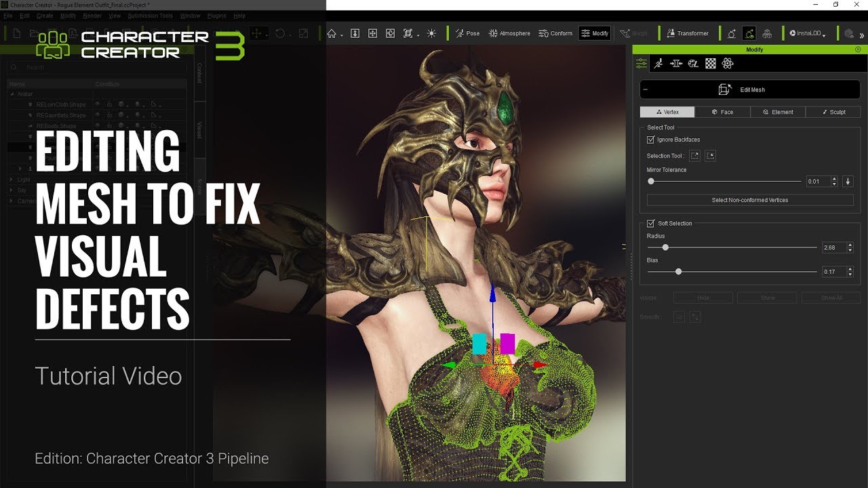Image resolution: width=868 pixels, height=488 pixels.
Task: Open the Pose tool
Action: 467,33
